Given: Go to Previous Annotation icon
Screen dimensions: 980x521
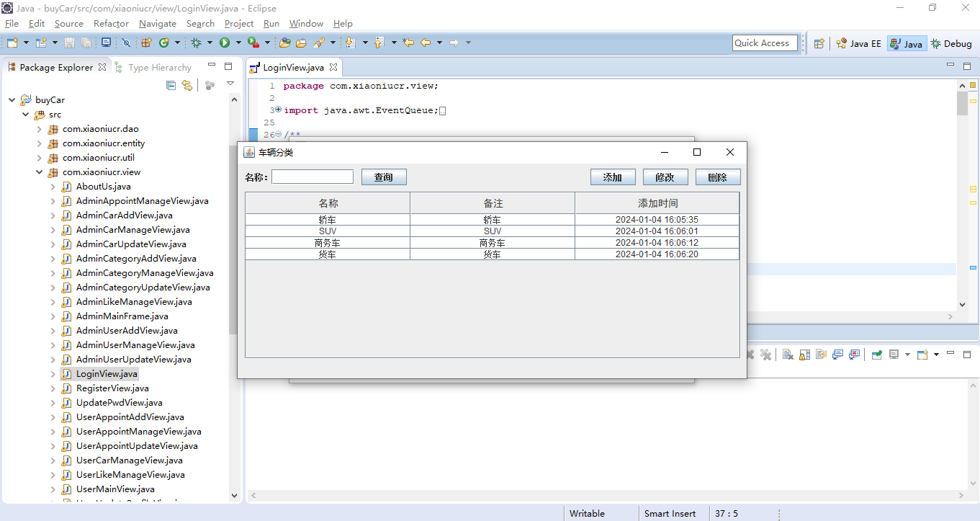Looking at the screenshot, I should (379, 43).
